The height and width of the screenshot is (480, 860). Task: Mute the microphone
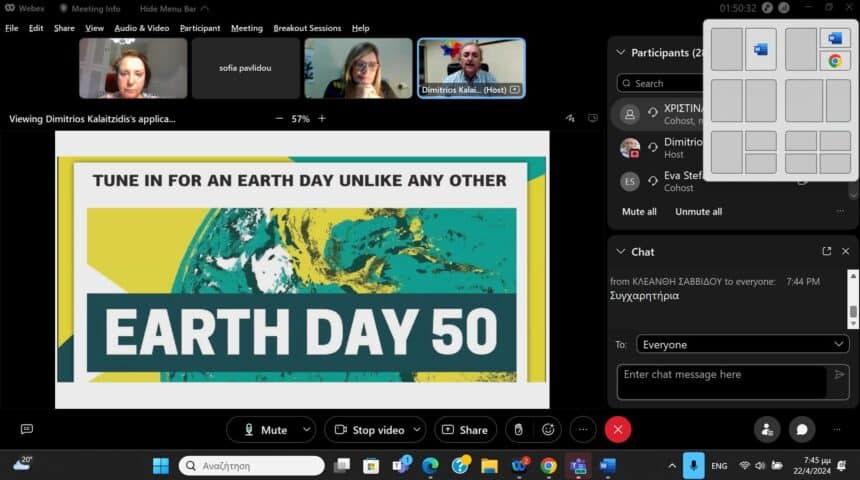[265, 430]
